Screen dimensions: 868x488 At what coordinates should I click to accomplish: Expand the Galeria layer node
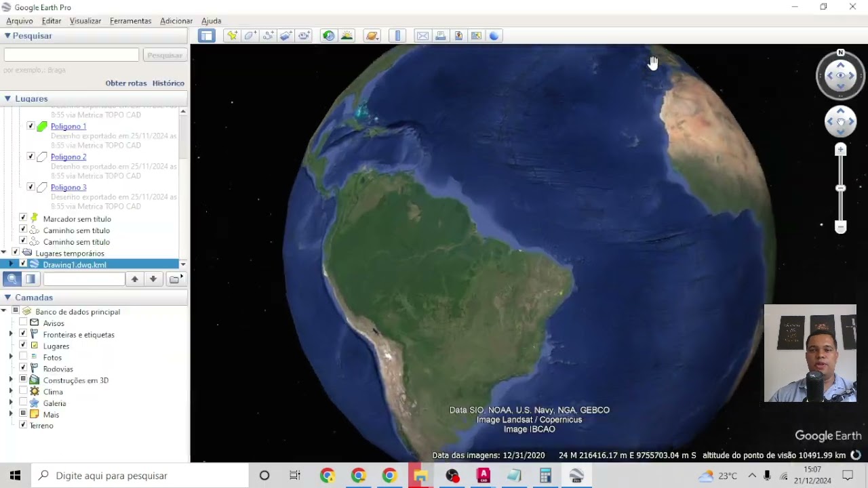11,403
